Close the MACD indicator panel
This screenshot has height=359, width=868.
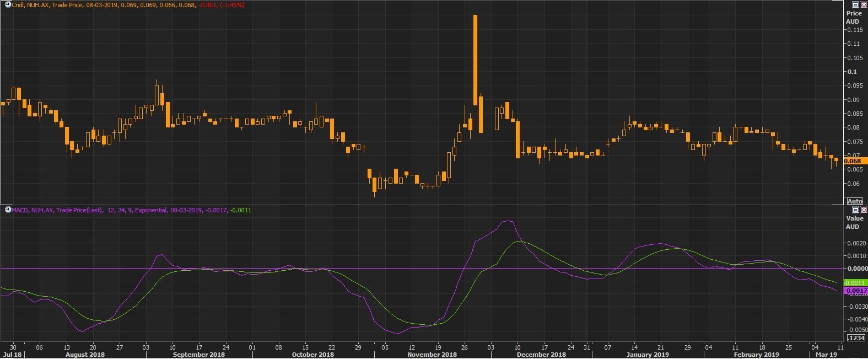[x=864, y=210]
